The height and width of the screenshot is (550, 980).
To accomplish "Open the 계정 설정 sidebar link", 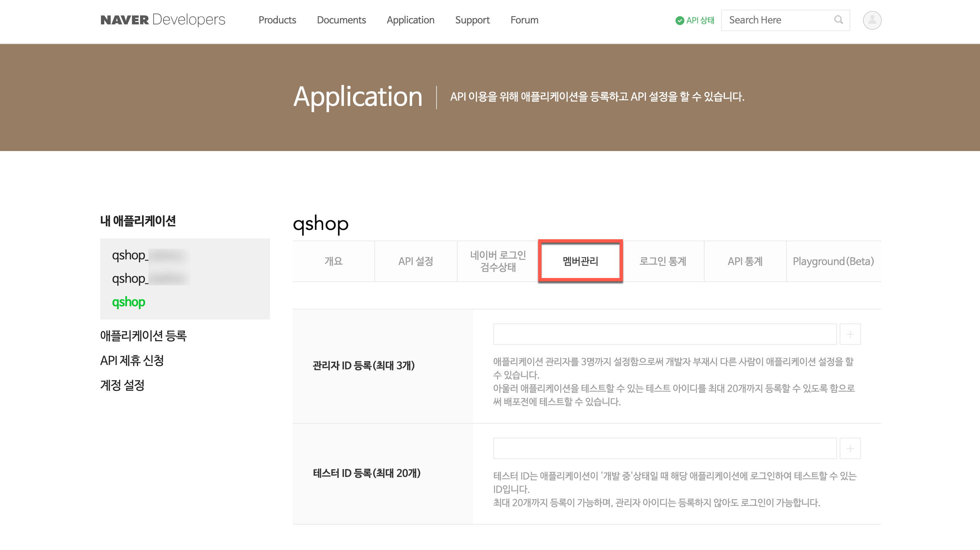I will (122, 385).
